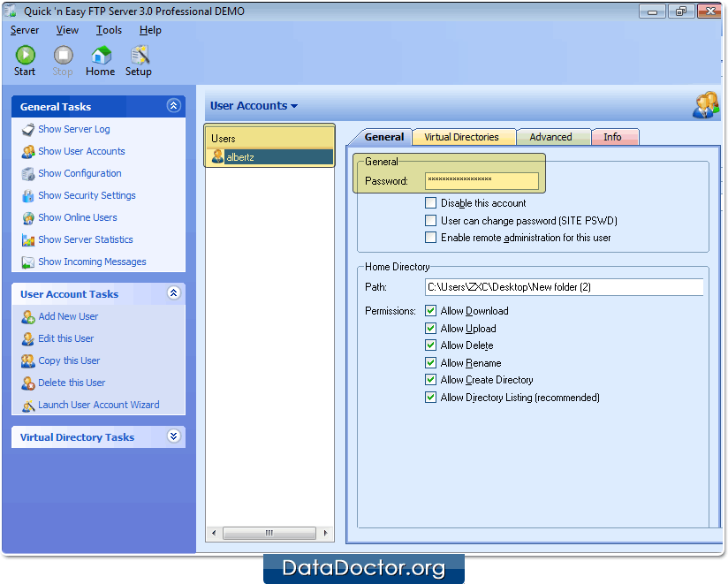The image size is (728, 584).
Task: Launch the Setup wizard toolbar icon
Action: [x=140, y=55]
